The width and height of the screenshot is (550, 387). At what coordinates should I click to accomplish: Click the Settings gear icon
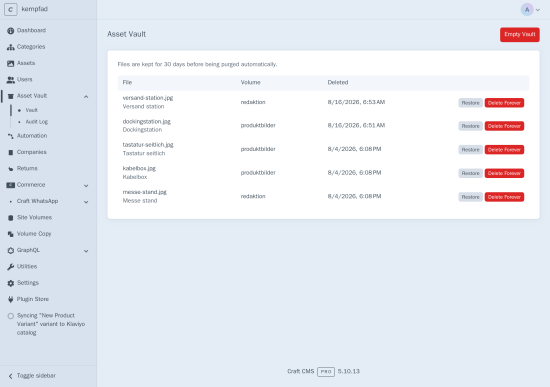pyautogui.click(x=11, y=283)
